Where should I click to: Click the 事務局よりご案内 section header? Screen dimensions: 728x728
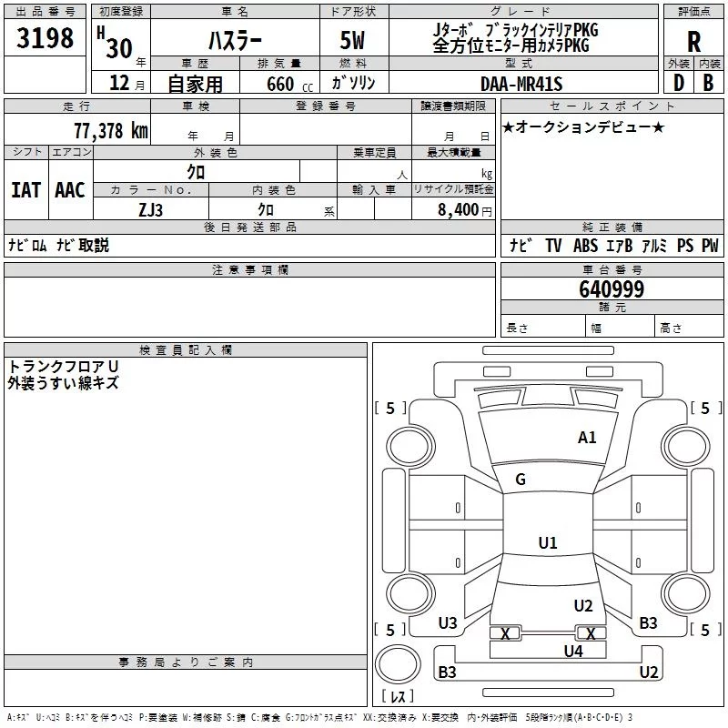pos(186,662)
